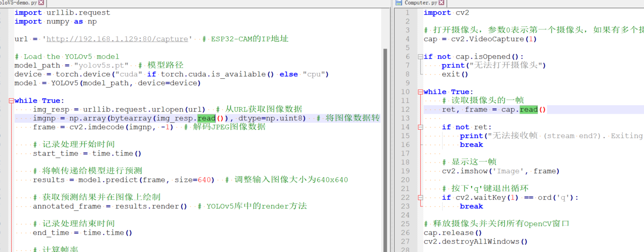644x252 pixels.
Task: Click 'annotated_frame = results.render()' text
Action: tap(110, 206)
